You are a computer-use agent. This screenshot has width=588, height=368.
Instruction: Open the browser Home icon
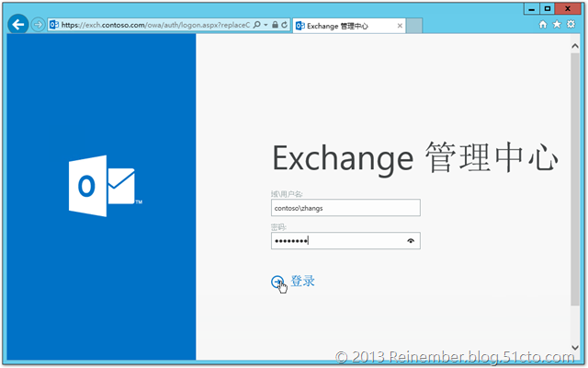click(544, 26)
